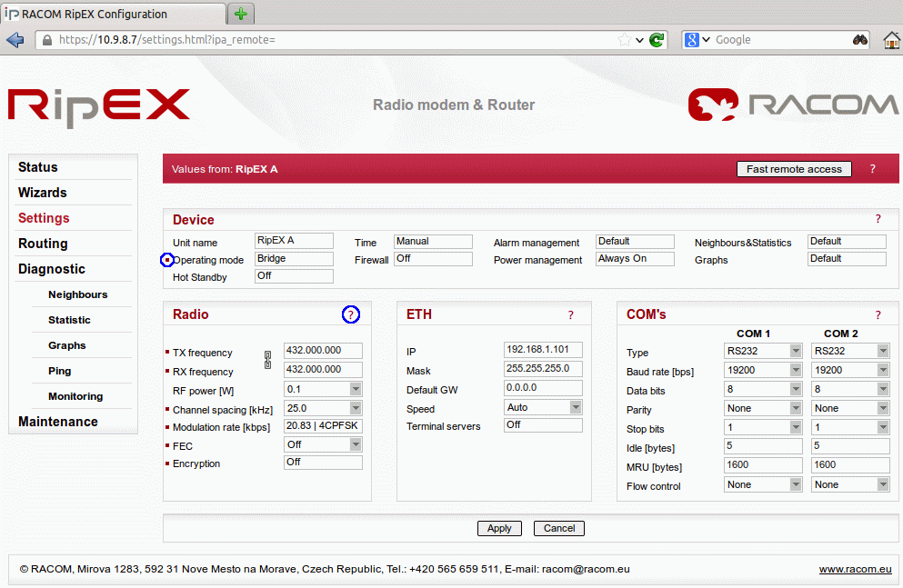Open the RF power dropdown

coord(356,390)
